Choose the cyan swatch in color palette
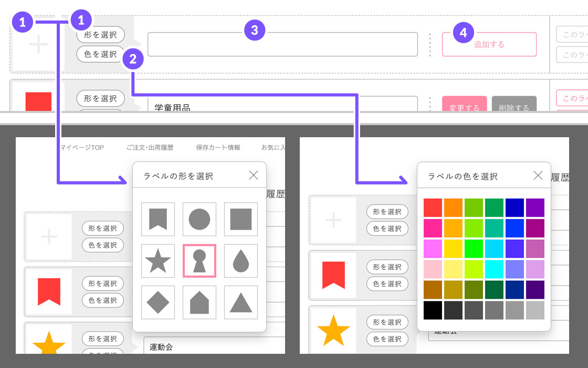The image size is (588, 368). coord(495,269)
